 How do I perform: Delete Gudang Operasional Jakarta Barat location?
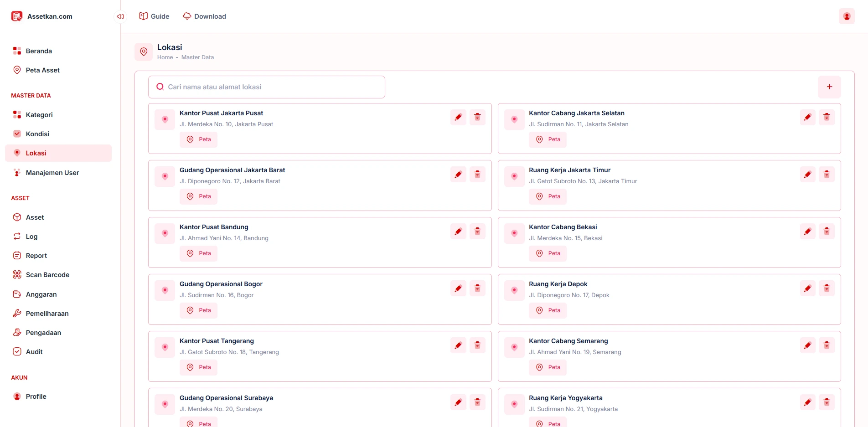pos(477,175)
